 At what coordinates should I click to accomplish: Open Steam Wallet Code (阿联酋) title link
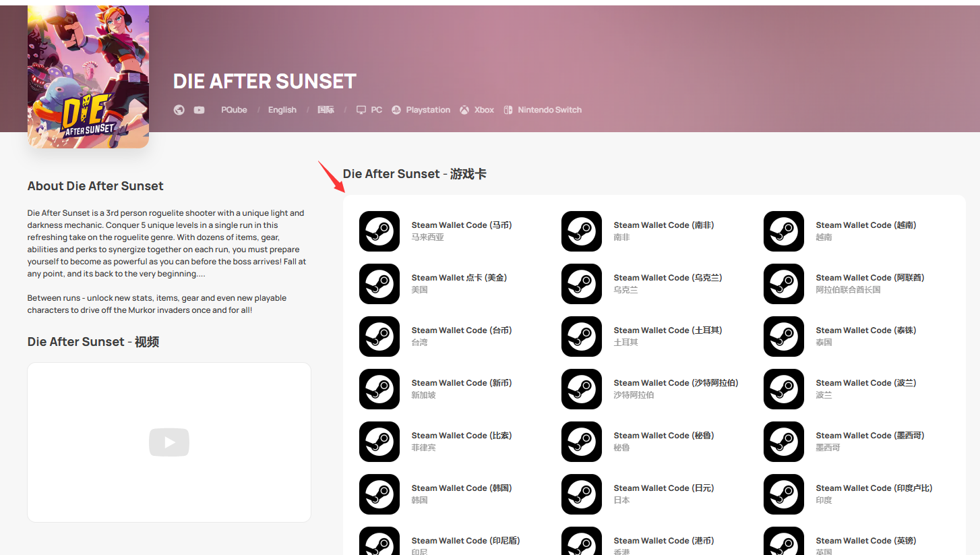(870, 278)
